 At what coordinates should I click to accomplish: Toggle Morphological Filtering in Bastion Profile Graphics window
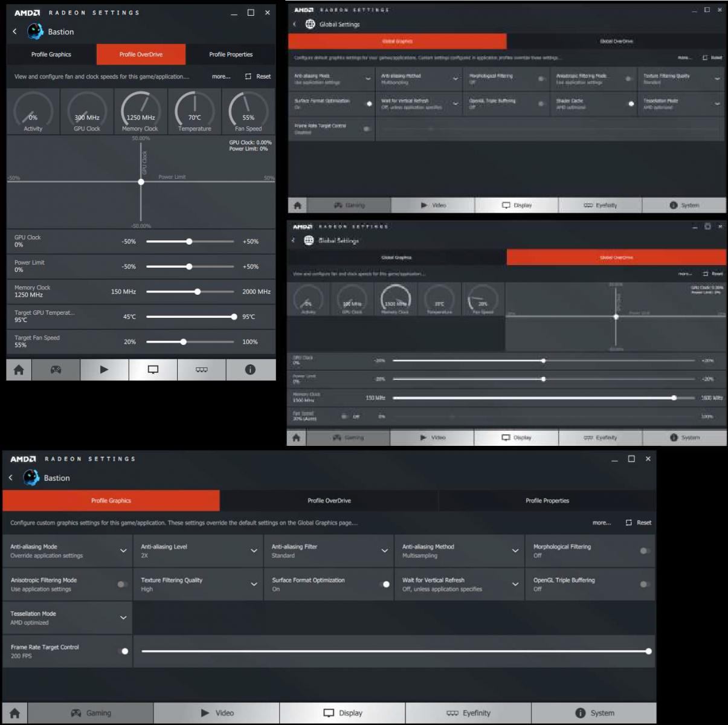(x=645, y=551)
